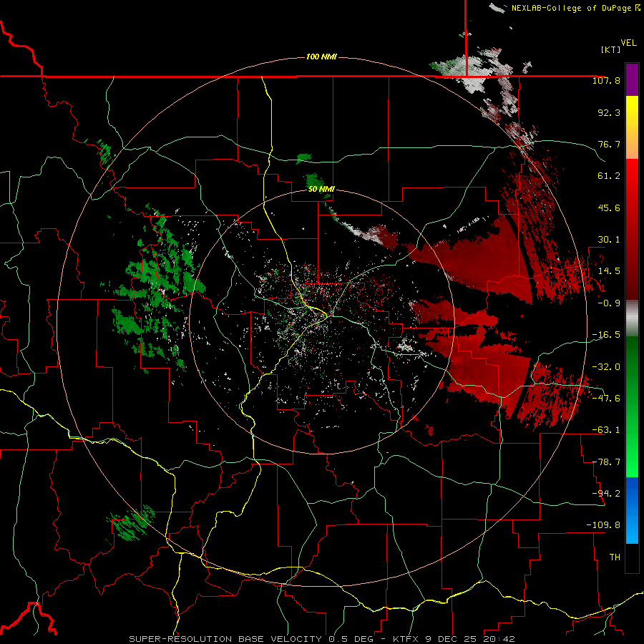Click the 100 NMI range ring label

click(321, 57)
